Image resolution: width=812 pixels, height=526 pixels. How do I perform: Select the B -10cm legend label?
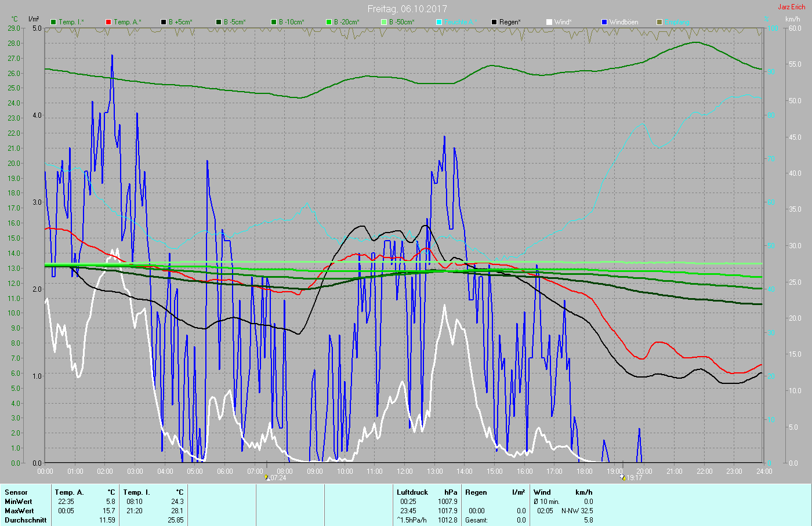click(291, 22)
